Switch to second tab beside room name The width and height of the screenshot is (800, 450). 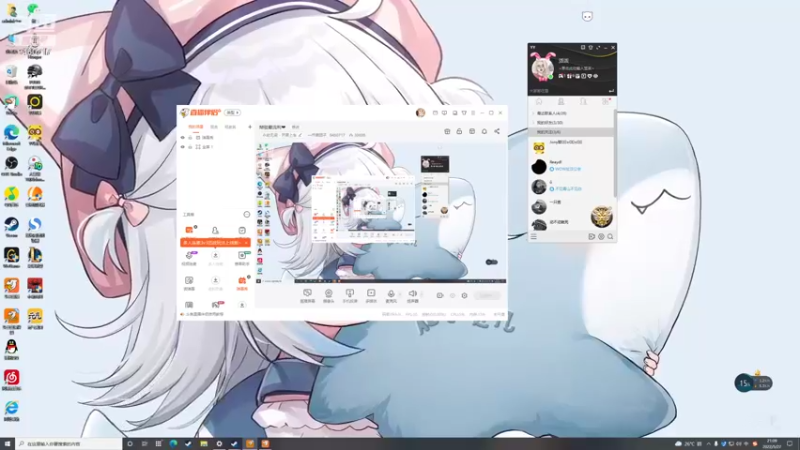[x=295, y=127]
